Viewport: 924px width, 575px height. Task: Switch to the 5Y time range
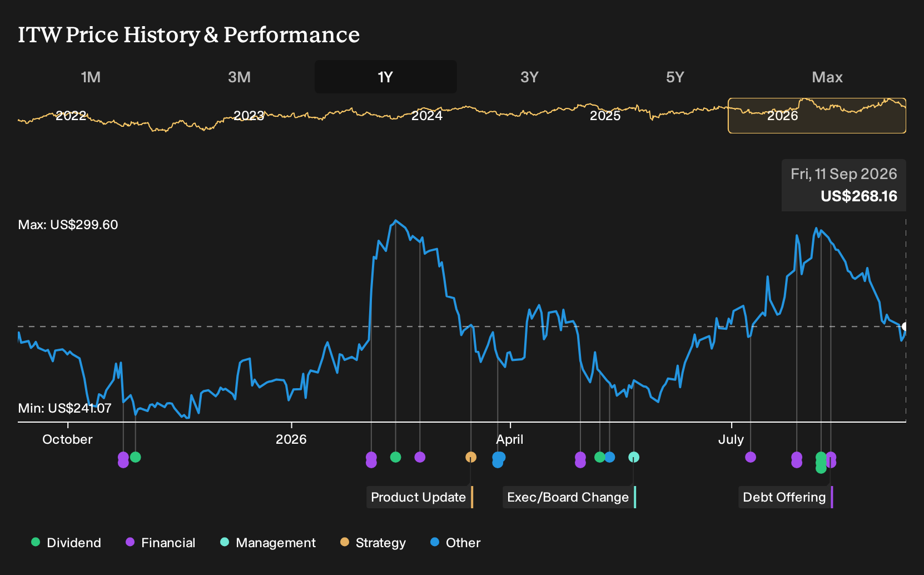point(675,77)
